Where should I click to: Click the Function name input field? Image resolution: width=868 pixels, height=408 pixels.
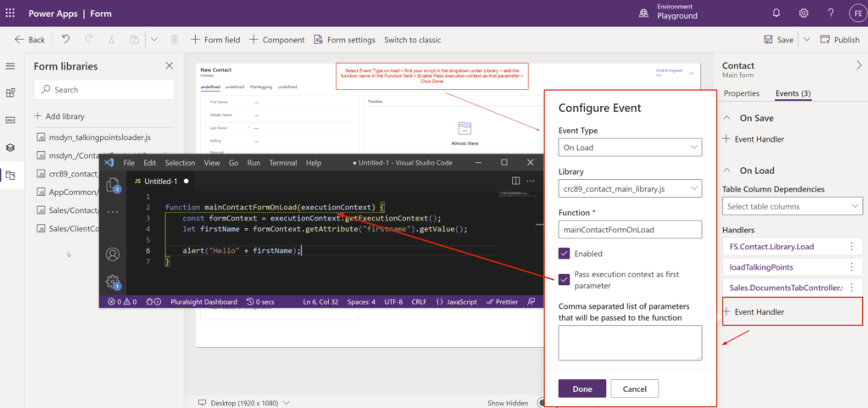coord(630,229)
